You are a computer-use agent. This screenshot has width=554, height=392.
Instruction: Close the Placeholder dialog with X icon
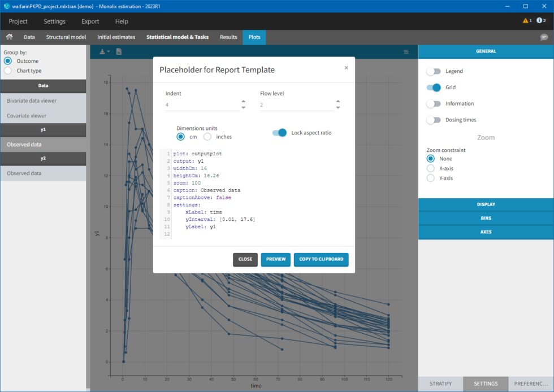tap(346, 67)
